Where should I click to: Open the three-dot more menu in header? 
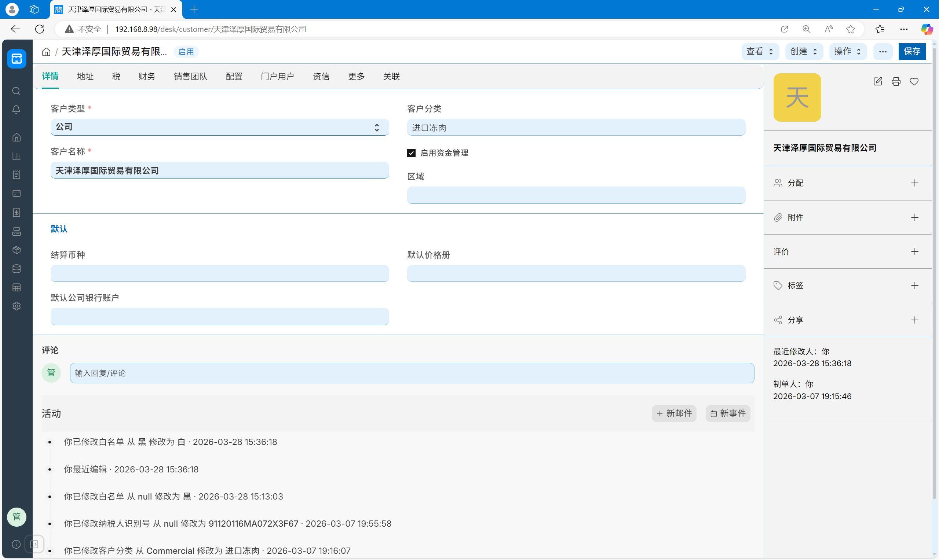pos(883,51)
